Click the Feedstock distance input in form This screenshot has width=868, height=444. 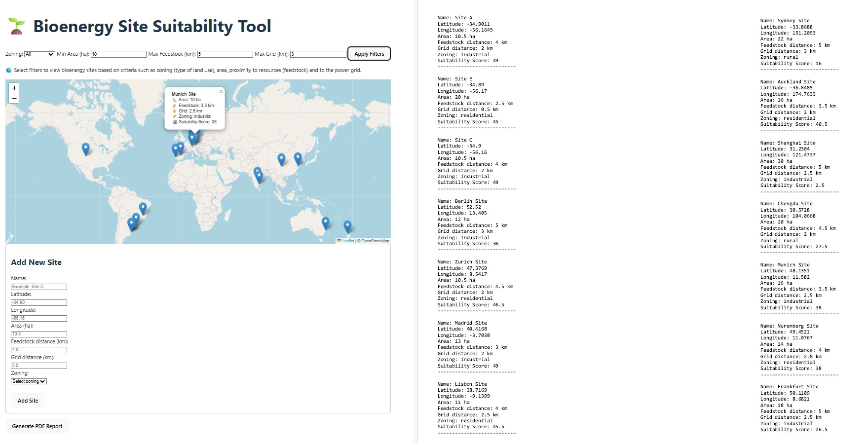tap(39, 350)
